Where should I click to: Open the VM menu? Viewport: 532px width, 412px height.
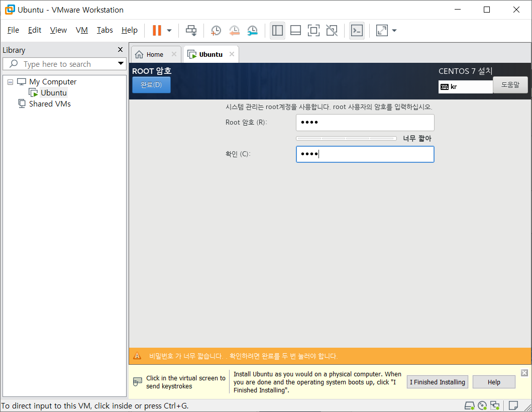point(82,30)
